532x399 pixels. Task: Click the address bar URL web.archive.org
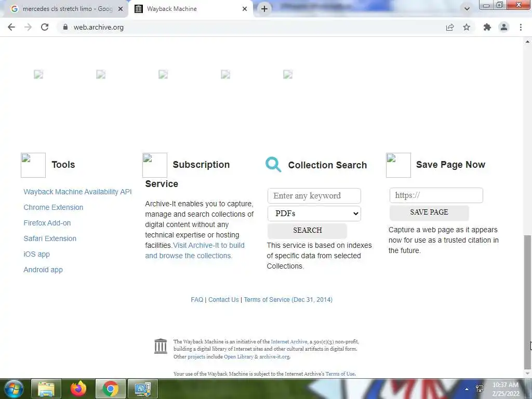click(98, 27)
